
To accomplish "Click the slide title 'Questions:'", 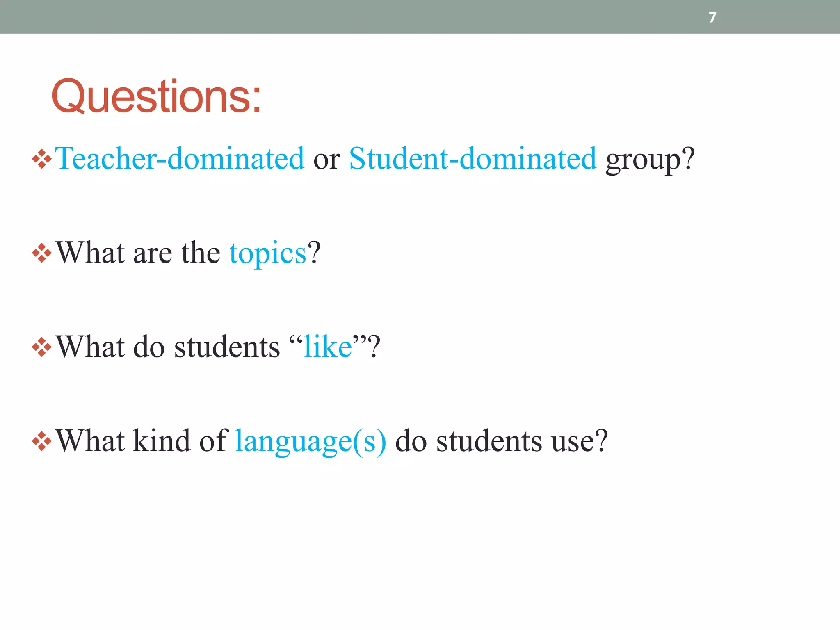I will point(156,96).
